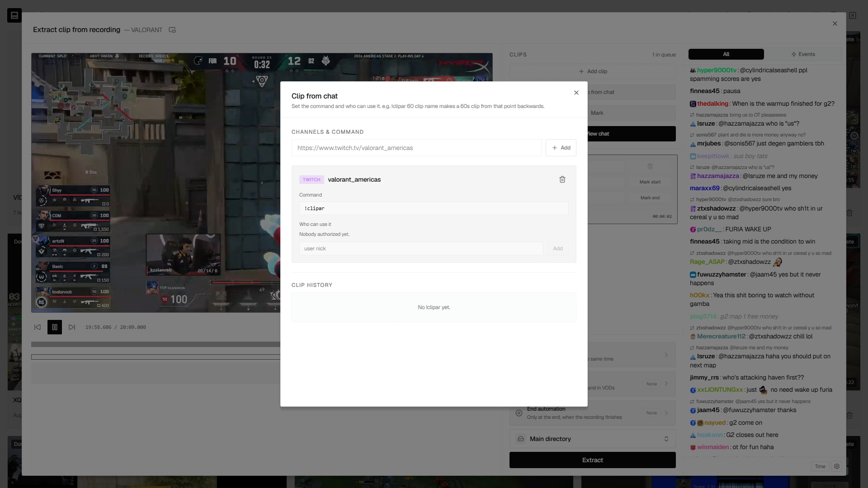Viewport: 868px width, 488px height.
Task: Click the timeline scrub bar
Action: [156, 344]
